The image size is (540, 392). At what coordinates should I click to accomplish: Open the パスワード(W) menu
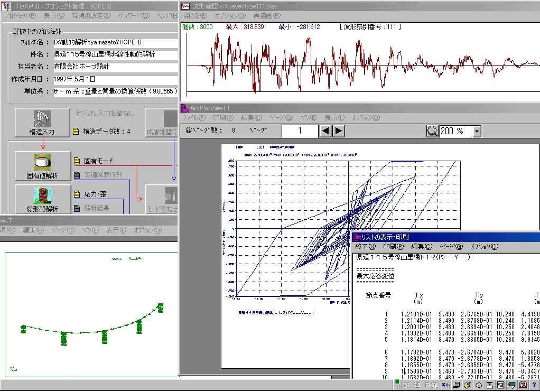point(134,16)
